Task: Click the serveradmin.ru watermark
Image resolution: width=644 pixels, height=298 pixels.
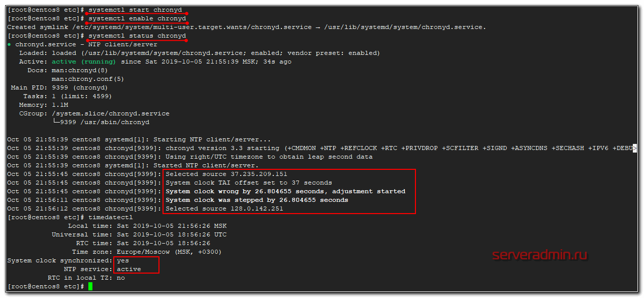Action: pyautogui.click(x=540, y=255)
